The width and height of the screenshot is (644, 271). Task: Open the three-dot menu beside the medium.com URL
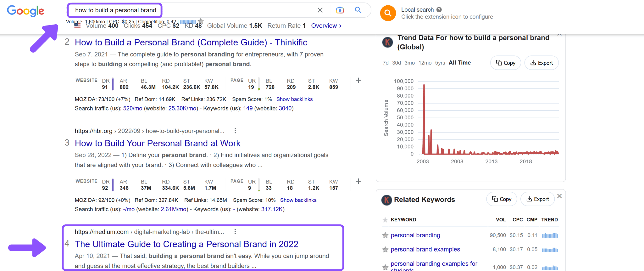pos(235,232)
